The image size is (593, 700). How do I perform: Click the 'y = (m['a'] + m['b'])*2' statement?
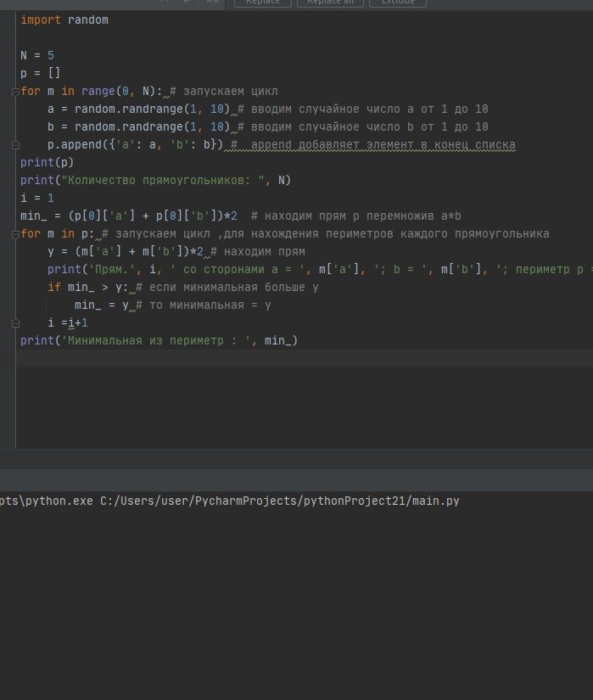pyautogui.click(x=126, y=252)
